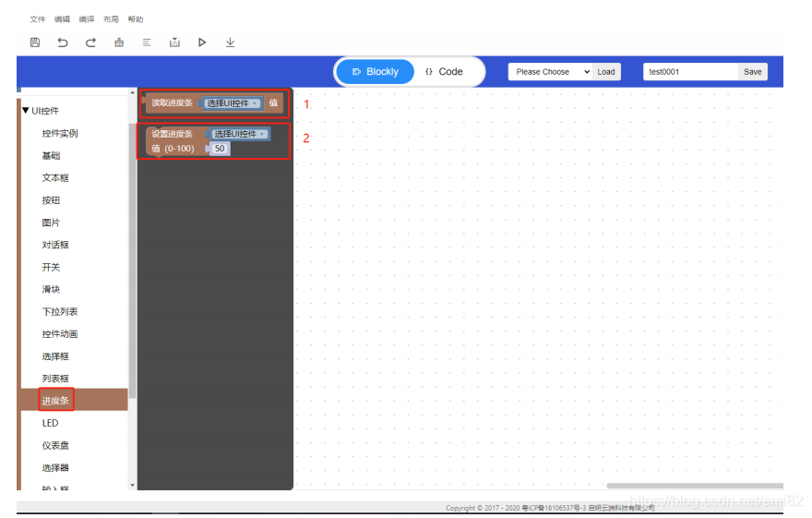Click the Load button

click(x=606, y=71)
